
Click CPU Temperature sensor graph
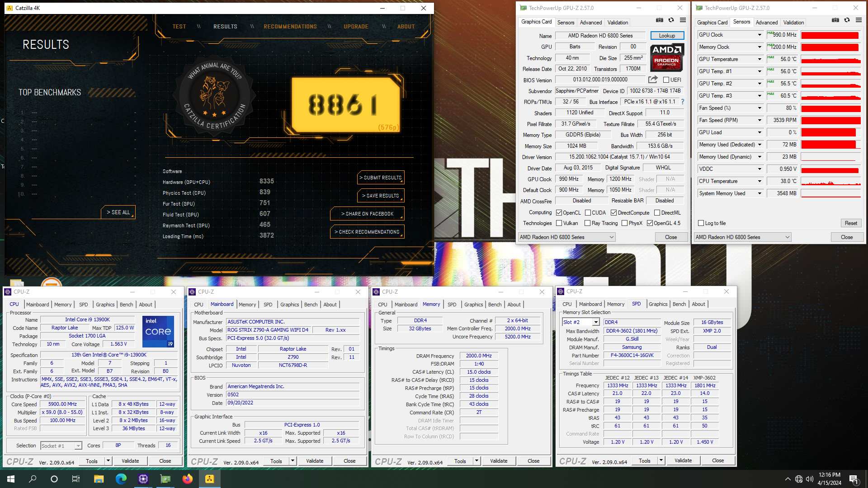(x=831, y=181)
